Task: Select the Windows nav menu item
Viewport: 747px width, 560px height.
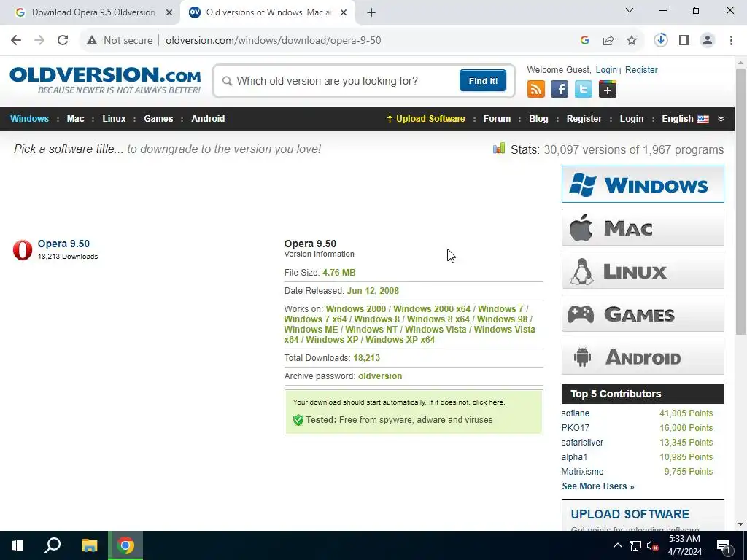Action: click(29, 119)
